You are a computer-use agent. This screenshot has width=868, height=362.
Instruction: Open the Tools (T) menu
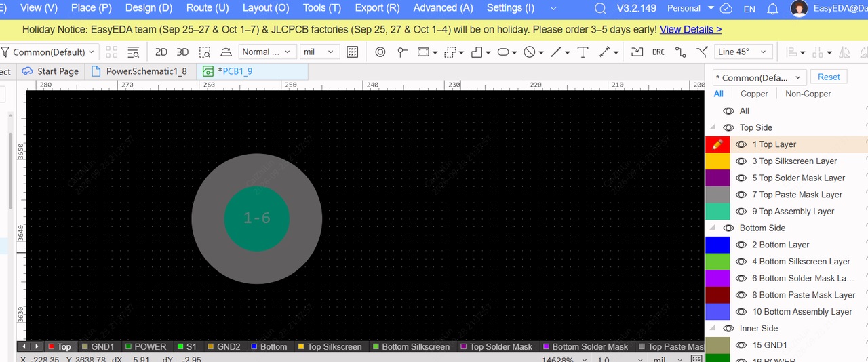(322, 8)
